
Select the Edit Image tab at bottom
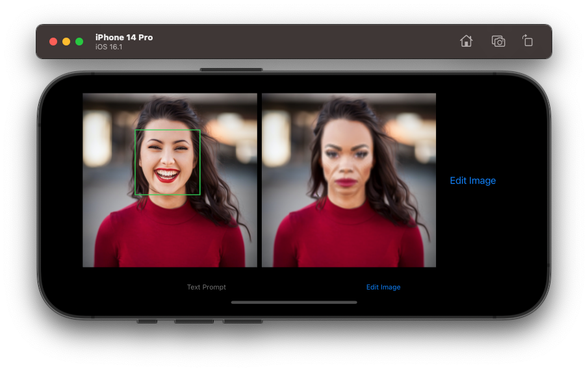[x=383, y=287]
